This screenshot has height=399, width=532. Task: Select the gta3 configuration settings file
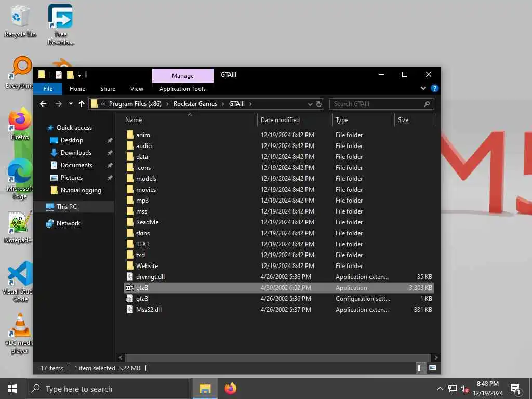279,299
